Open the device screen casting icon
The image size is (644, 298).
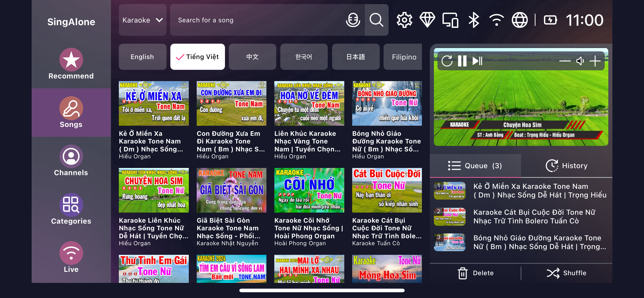(450, 20)
